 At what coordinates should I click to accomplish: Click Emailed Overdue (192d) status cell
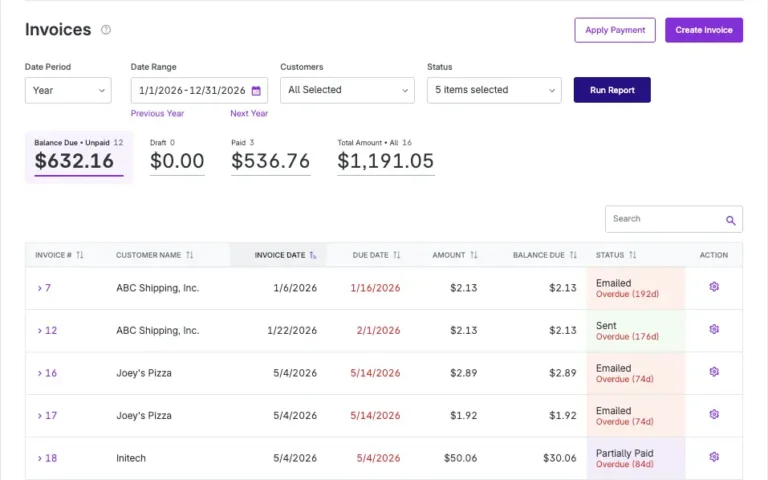tap(636, 288)
